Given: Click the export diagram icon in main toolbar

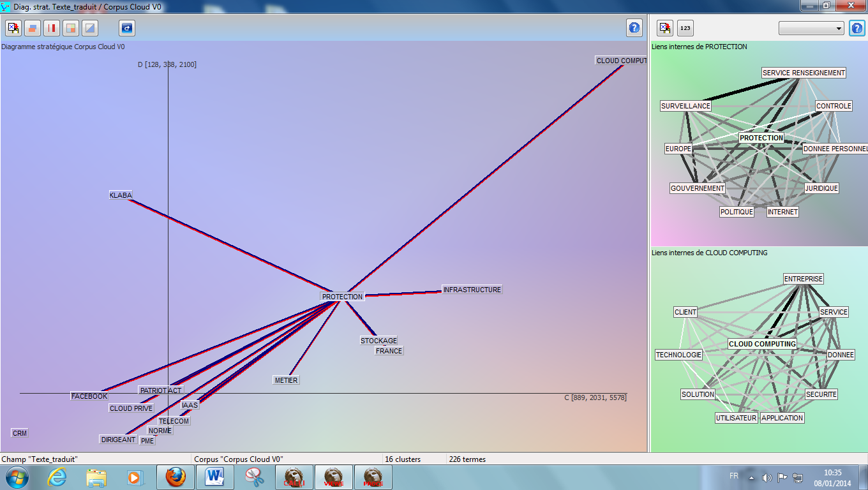Looking at the screenshot, I should pos(13,28).
